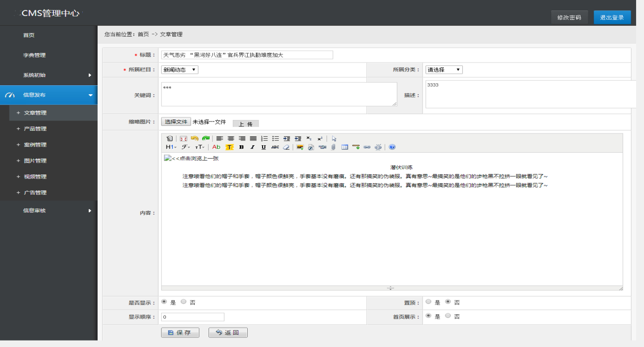Insert a flash file icon
The width and height of the screenshot is (644, 347).
311,147
